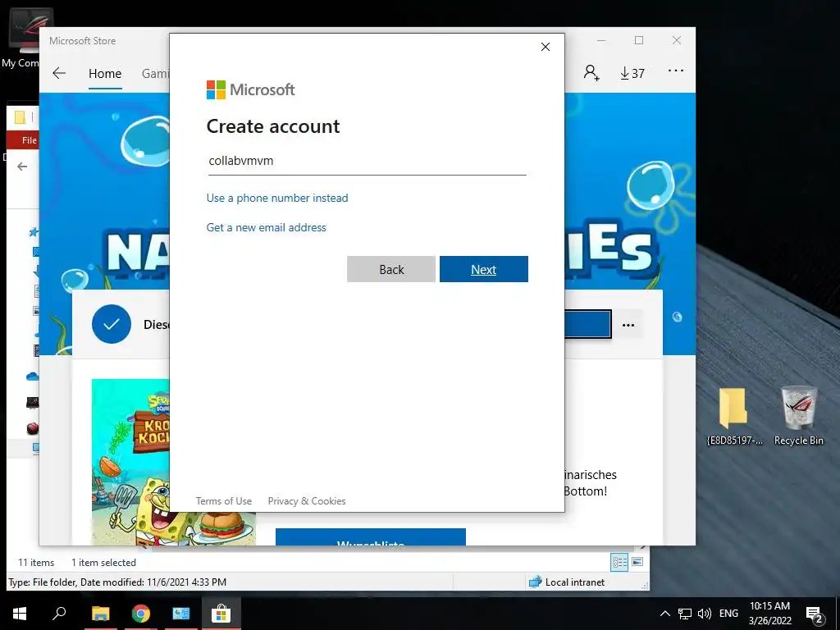840x630 pixels.
Task: Click the taskbar search icon
Action: click(x=59, y=614)
